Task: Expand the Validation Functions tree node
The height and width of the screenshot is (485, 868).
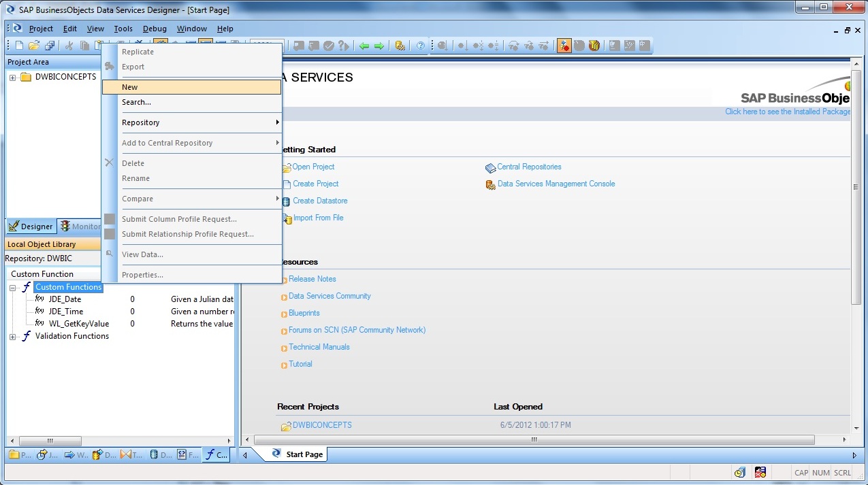Action: coord(12,337)
